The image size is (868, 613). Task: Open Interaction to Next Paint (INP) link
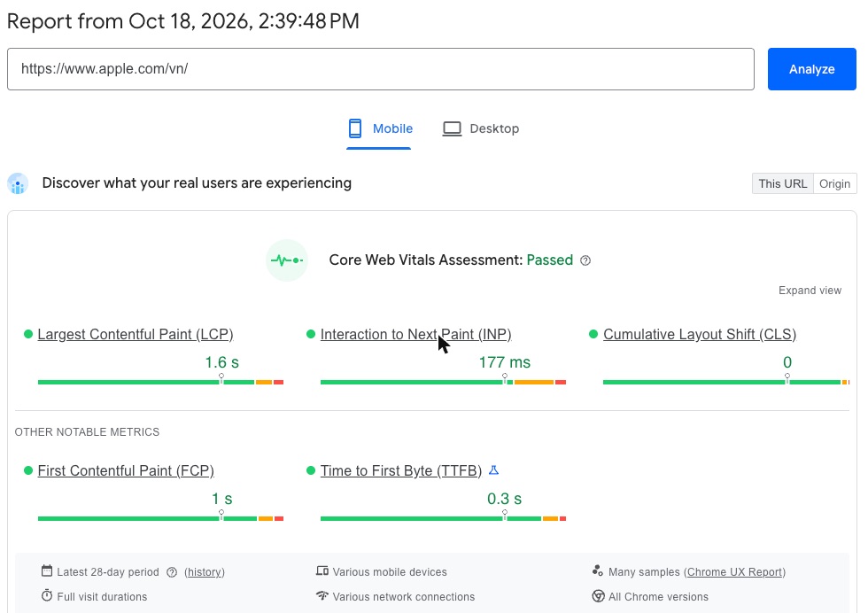tap(415, 335)
